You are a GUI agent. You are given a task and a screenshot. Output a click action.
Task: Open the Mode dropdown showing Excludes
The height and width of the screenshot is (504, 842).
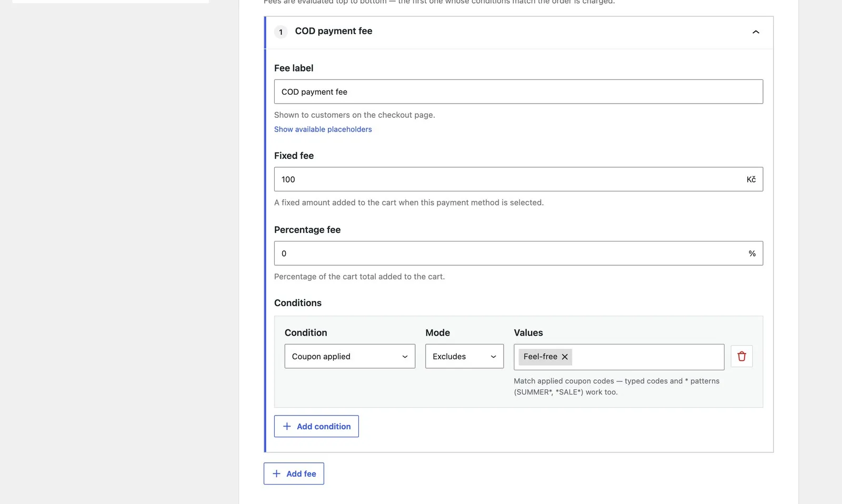[464, 356]
